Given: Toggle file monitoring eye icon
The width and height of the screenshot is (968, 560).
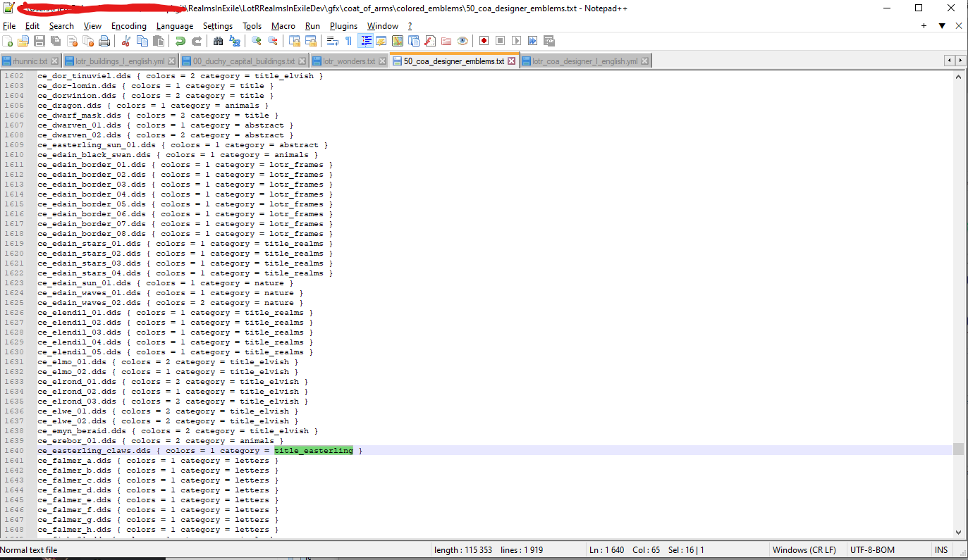Looking at the screenshot, I should click(462, 41).
